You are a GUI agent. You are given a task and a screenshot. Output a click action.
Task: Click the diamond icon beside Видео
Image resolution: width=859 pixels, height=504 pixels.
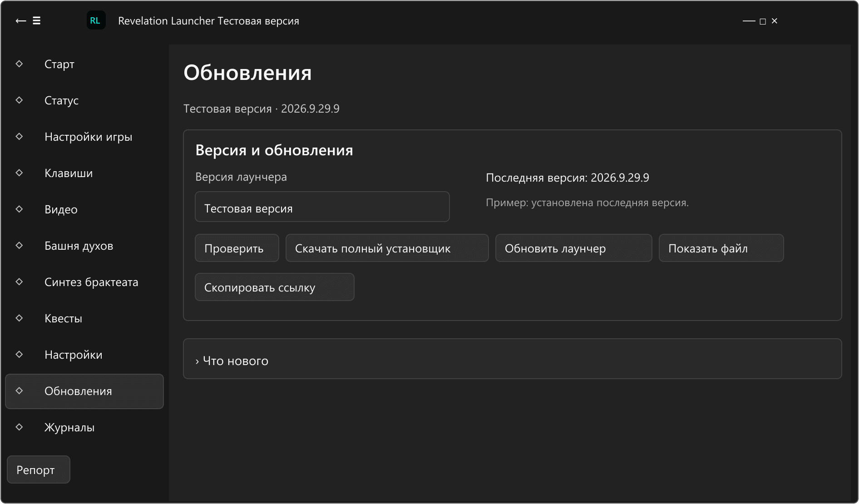[x=19, y=209]
